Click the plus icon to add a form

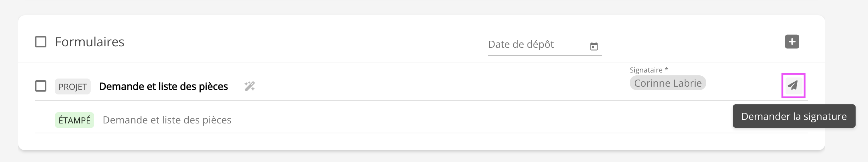(x=792, y=42)
